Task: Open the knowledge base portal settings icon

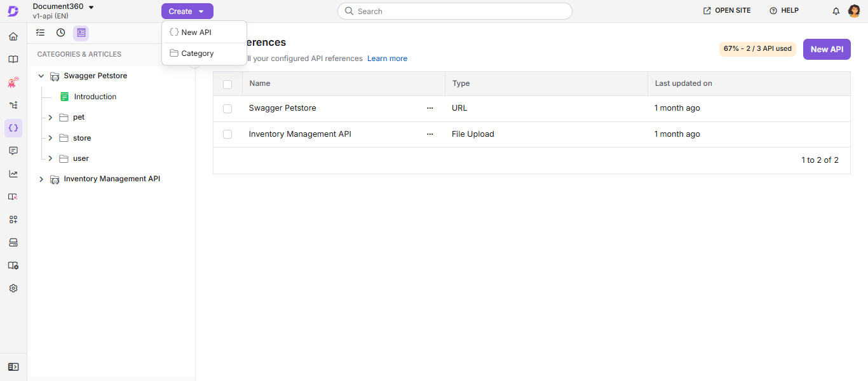Action: 13,265
